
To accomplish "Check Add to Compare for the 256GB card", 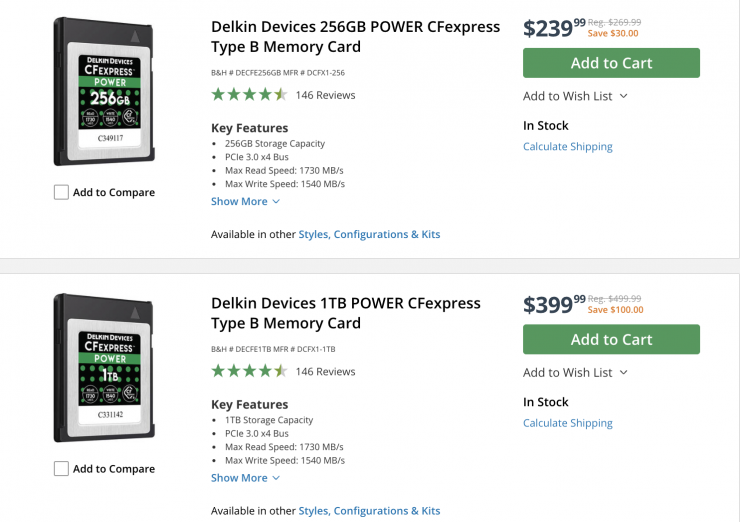I will click(62, 192).
